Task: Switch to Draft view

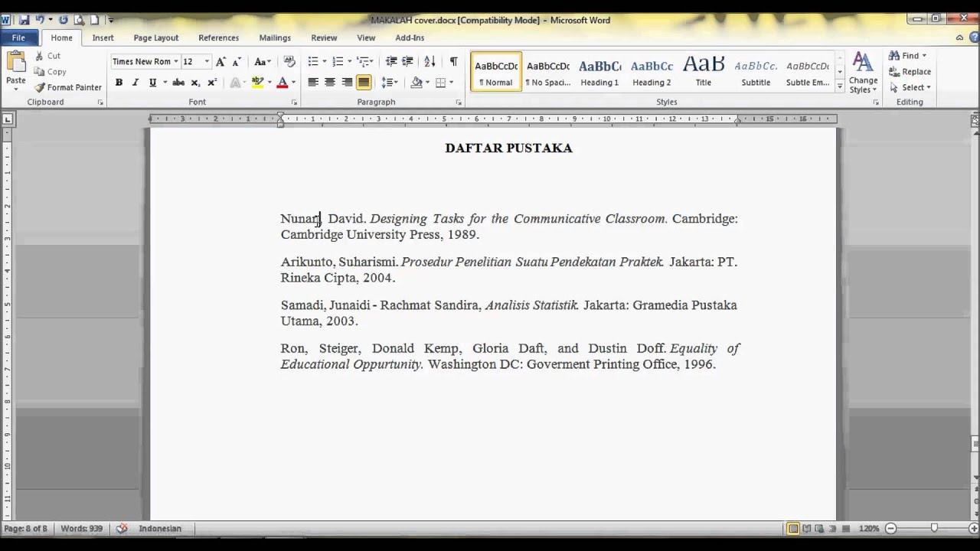Action: pos(846,529)
